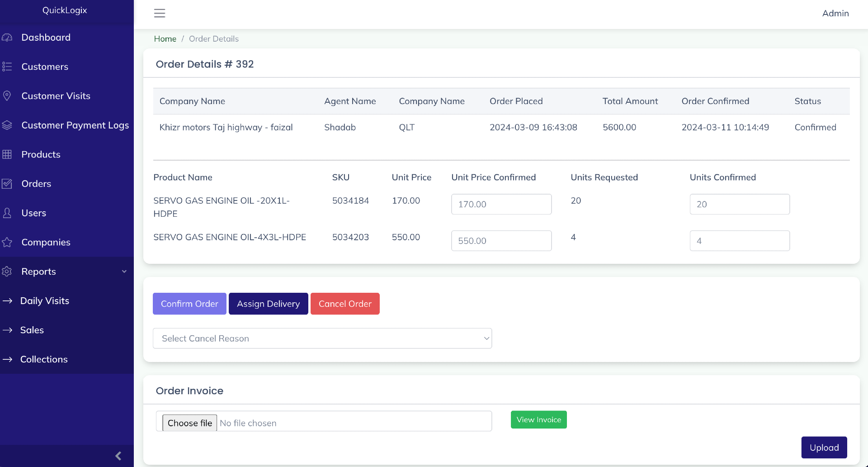Open the Select Cancel Reason dropdown
The width and height of the screenshot is (868, 467).
point(322,338)
